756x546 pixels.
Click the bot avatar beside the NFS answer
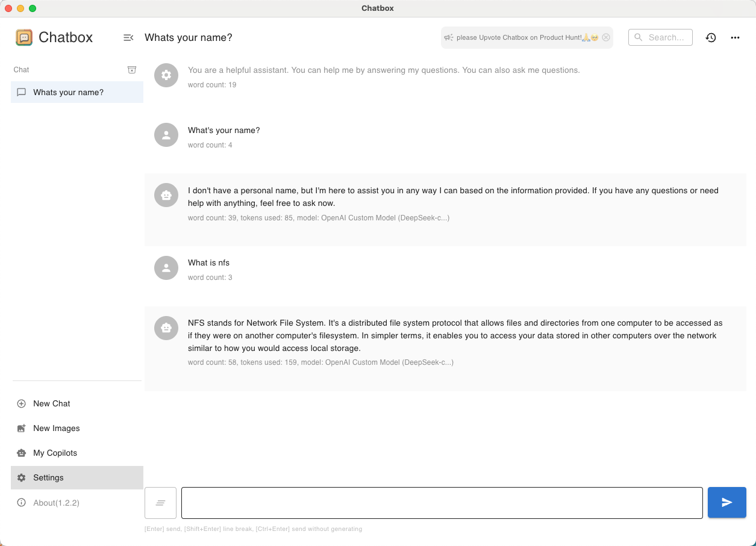click(x=166, y=328)
